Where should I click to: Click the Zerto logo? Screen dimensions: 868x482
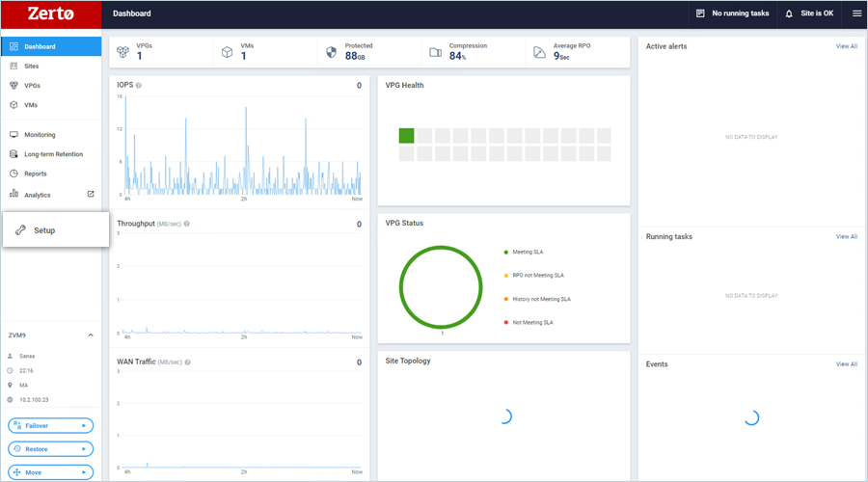[49, 13]
